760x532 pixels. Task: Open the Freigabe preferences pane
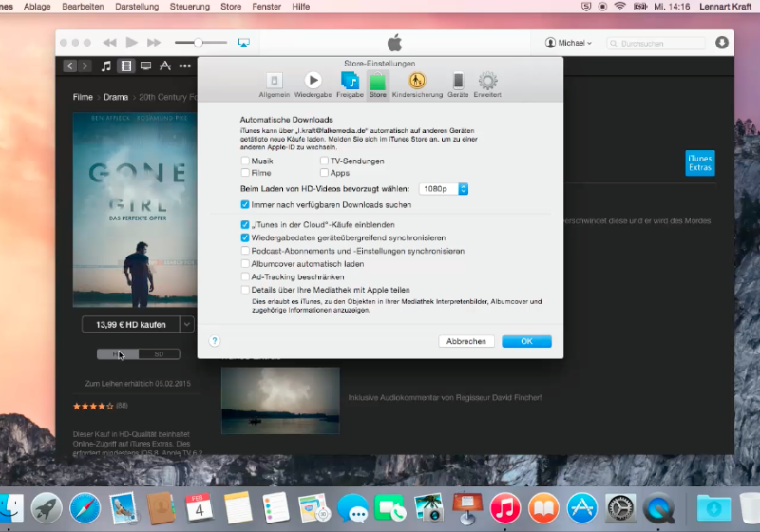(350, 83)
